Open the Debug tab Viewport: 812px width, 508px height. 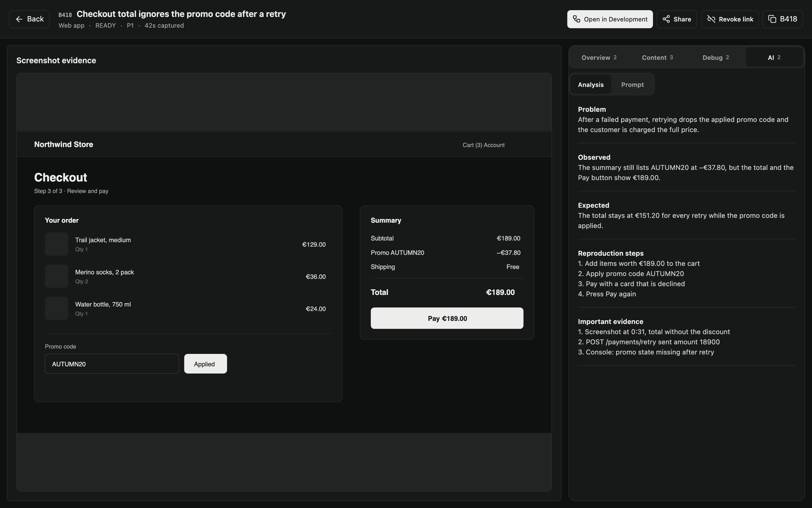(715, 58)
